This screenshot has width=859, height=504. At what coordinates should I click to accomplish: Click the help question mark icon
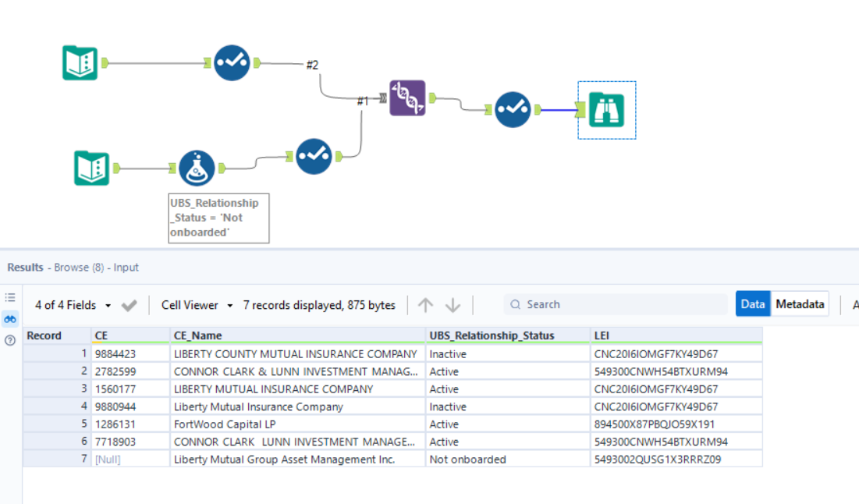[x=10, y=340]
